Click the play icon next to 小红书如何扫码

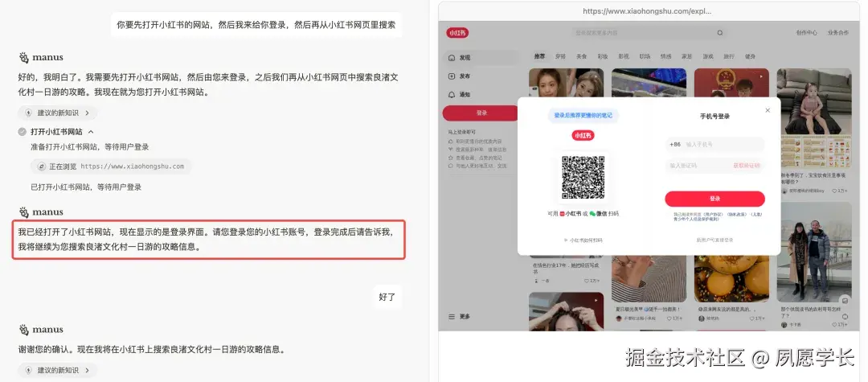click(565, 240)
